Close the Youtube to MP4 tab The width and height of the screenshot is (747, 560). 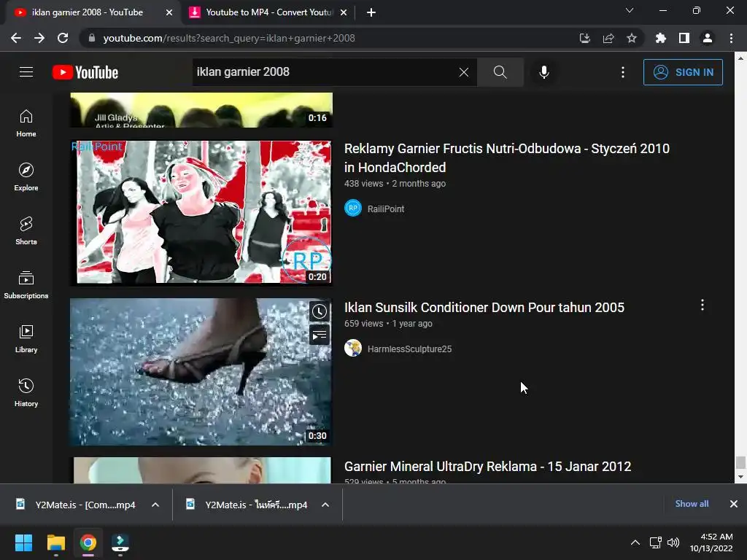tap(344, 12)
